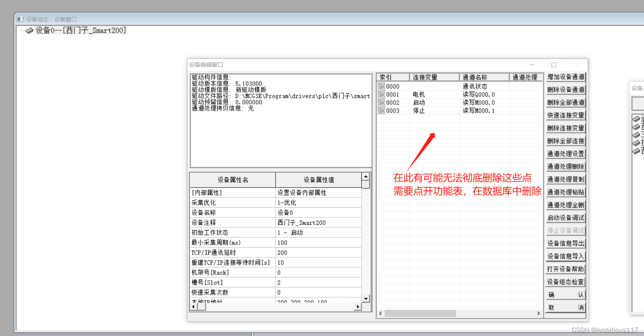This screenshot has height=336, width=644.
Task: Click 删除设备通道 button
Action: pos(566,90)
